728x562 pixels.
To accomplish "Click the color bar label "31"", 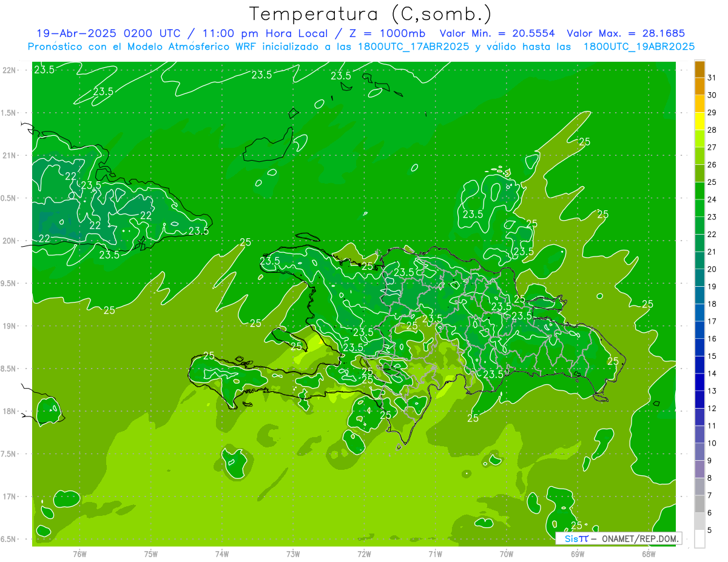I will [x=712, y=78].
